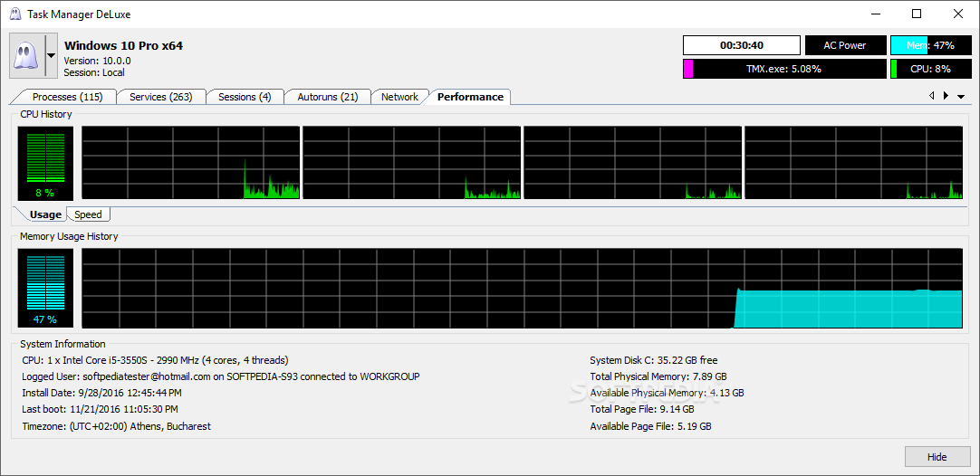980x476 pixels.
Task: Click the CPU 8 % gauge
Action: [45, 163]
